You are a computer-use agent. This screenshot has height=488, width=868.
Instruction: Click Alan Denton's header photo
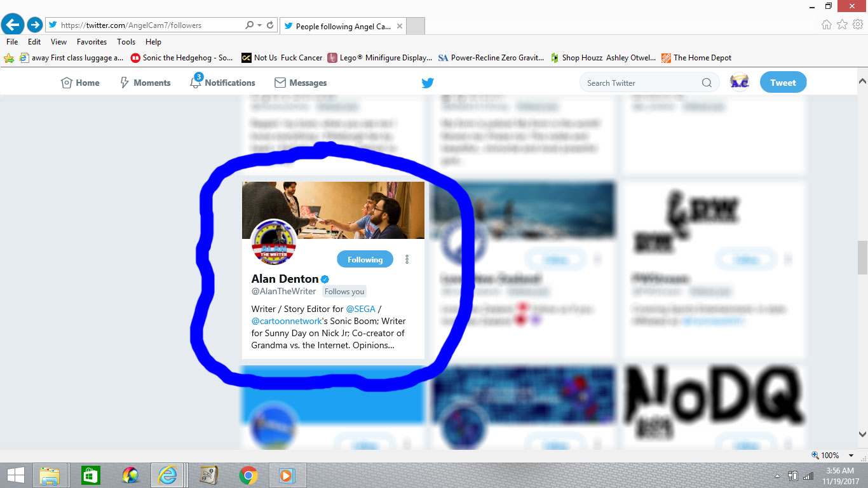pos(333,210)
